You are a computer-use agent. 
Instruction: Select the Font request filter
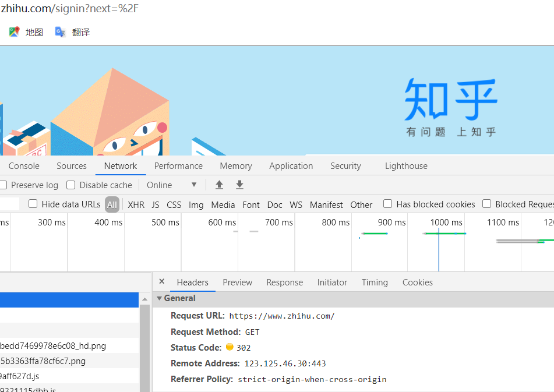tap(251, 204)
